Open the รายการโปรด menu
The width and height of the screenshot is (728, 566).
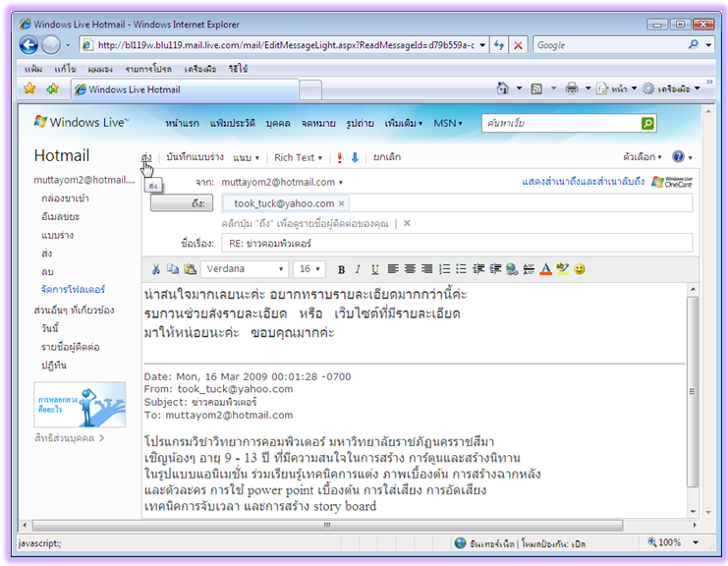tap(148, 69)
